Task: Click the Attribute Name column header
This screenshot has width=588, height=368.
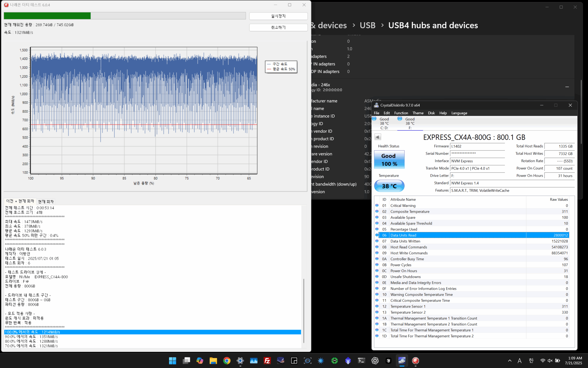Action: tap(458, 199)
